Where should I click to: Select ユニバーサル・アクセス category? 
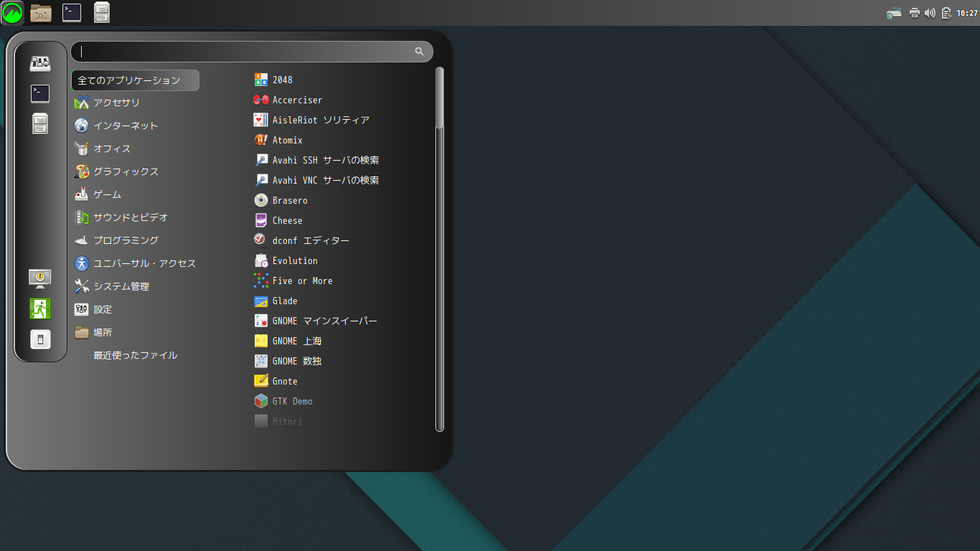click(x=136, y=263)
